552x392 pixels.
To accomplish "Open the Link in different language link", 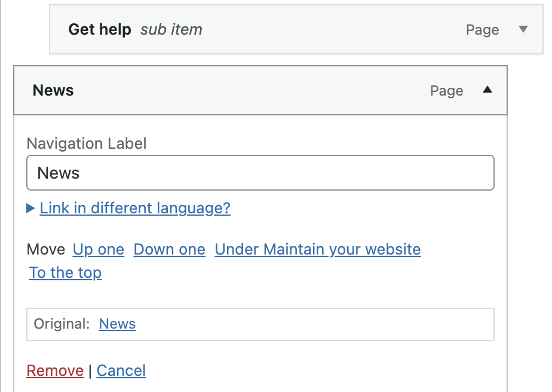I will (x=135, y=208).
